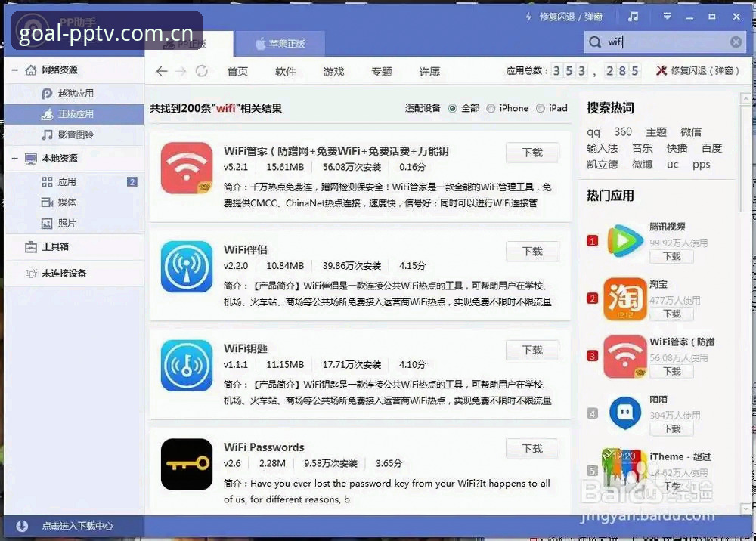Click 点击进入下载中心 at bottom
Viewport: 756px width, 541px height.
click(x=77, y=526)
